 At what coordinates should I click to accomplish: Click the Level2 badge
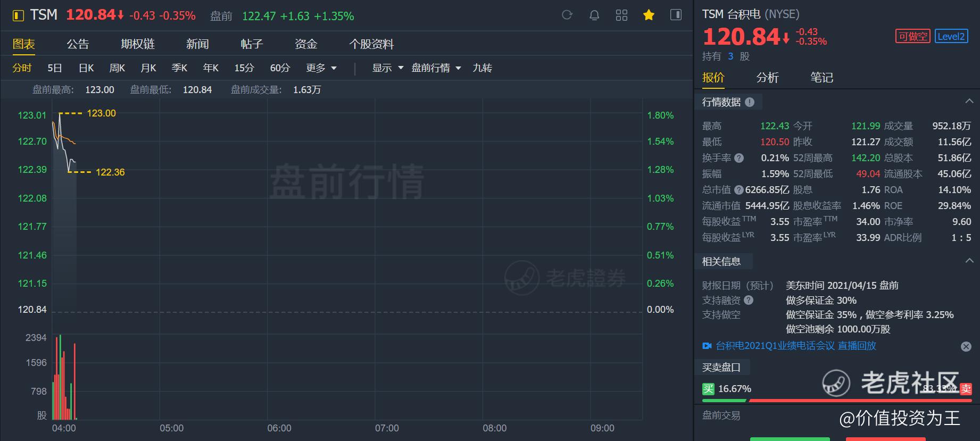click(951, 36)
